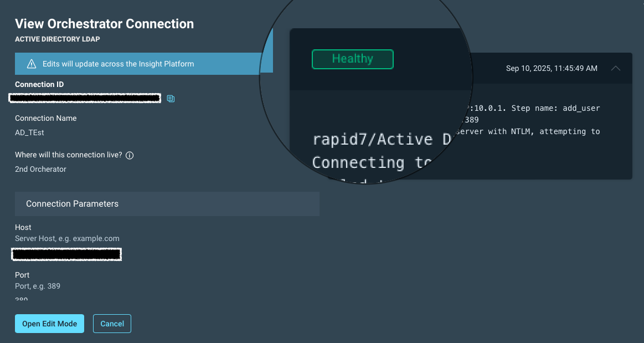Click the redacted Connection ID value
644x343 pixels.
point(85,99)
